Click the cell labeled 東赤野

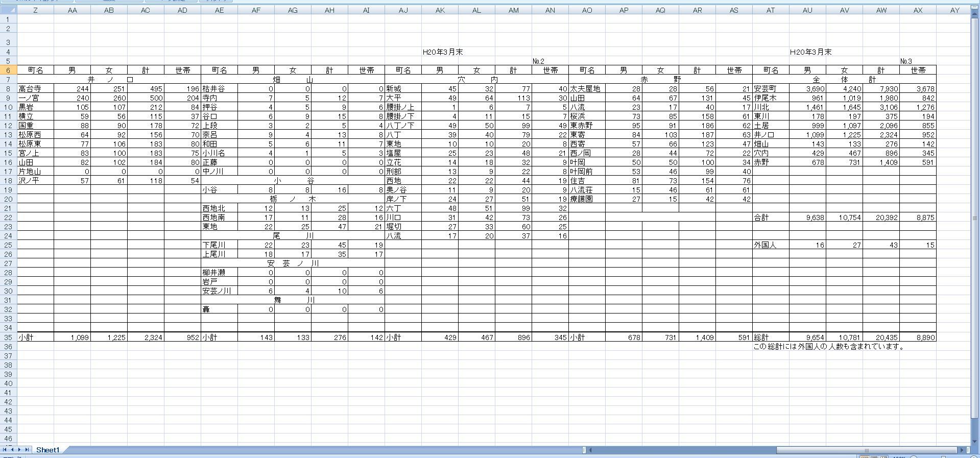coord(587,126)
